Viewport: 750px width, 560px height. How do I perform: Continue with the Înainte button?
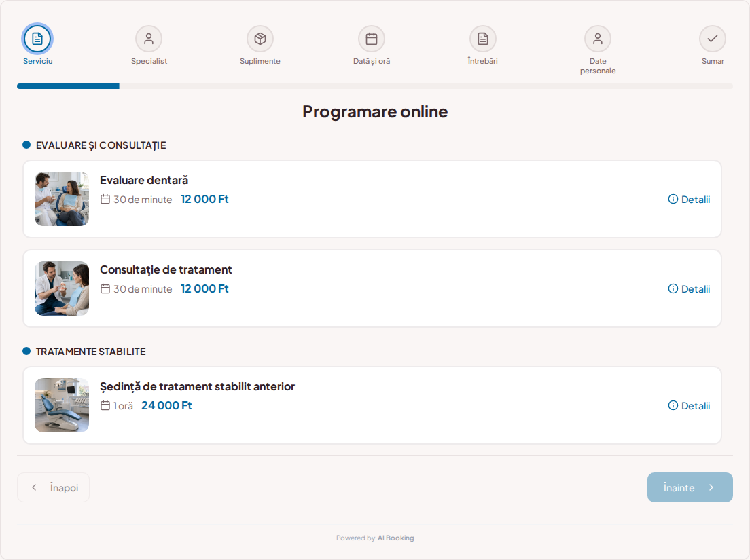[x=690, y=487]
